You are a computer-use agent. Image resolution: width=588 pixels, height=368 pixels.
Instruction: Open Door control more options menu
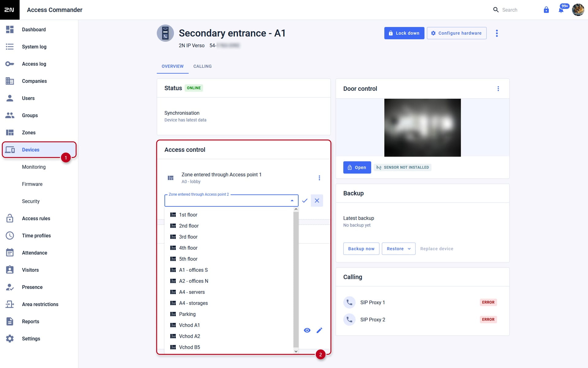point(498,89)
